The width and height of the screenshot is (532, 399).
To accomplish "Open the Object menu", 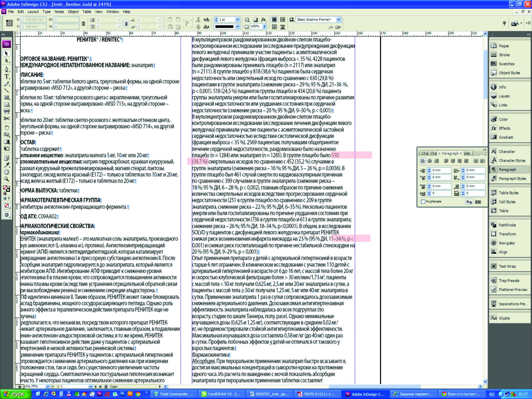I will 73,12.
